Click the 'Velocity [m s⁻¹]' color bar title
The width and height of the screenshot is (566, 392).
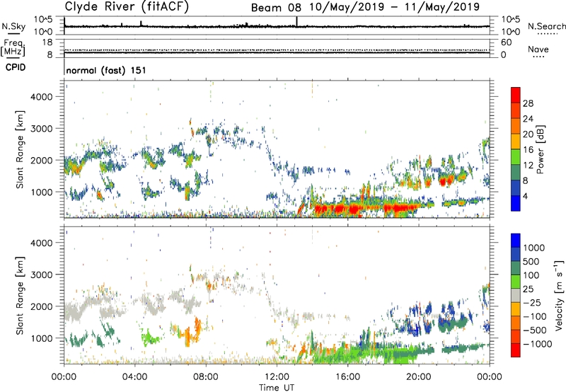[x=559, y=295]
